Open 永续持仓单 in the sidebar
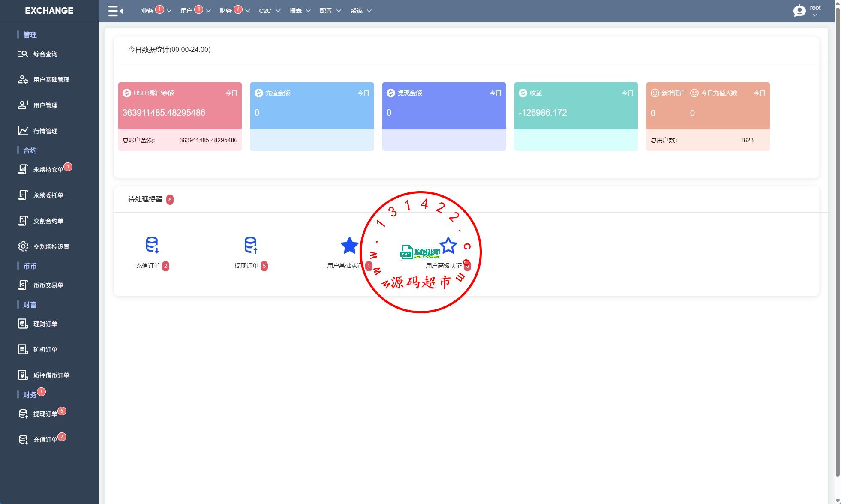841x504 pixels. (48, 170)
